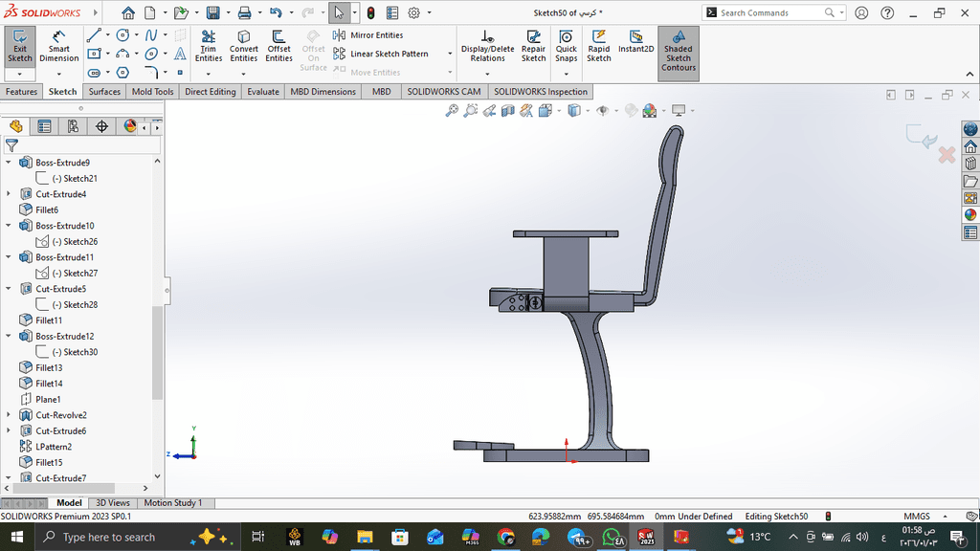
Task: Open the PropertyManager tab icon
Action: pyautogui.click(x=44, y=126)
